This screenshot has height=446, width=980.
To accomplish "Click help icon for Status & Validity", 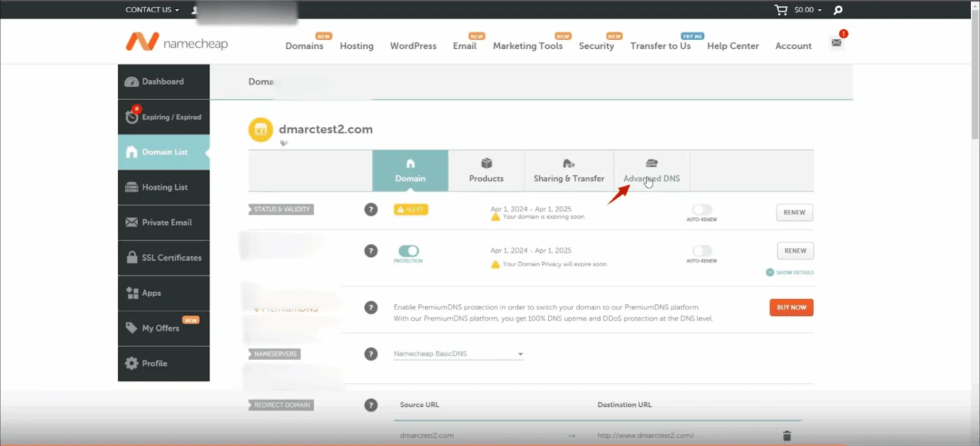I will pyautogui.click(x=371, y=210).
